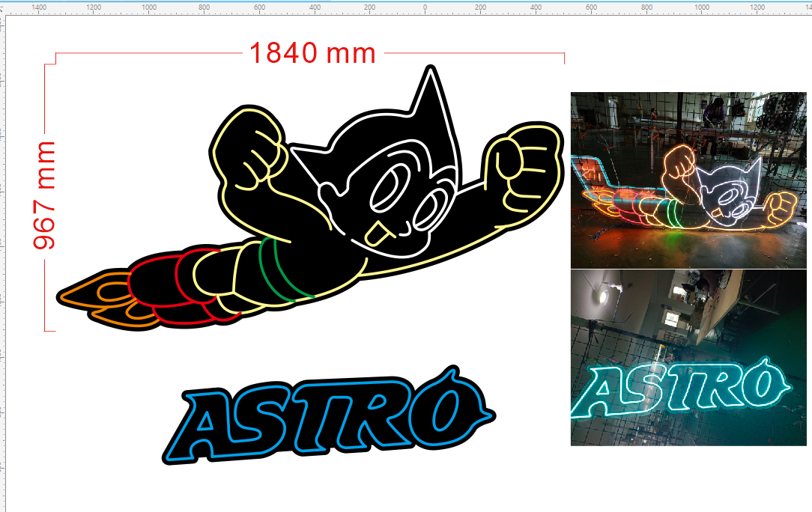Click the vertical ruler beside the canvas

(2, 263)
